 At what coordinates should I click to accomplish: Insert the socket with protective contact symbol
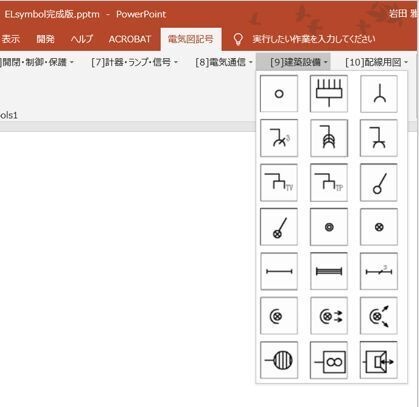379,138
